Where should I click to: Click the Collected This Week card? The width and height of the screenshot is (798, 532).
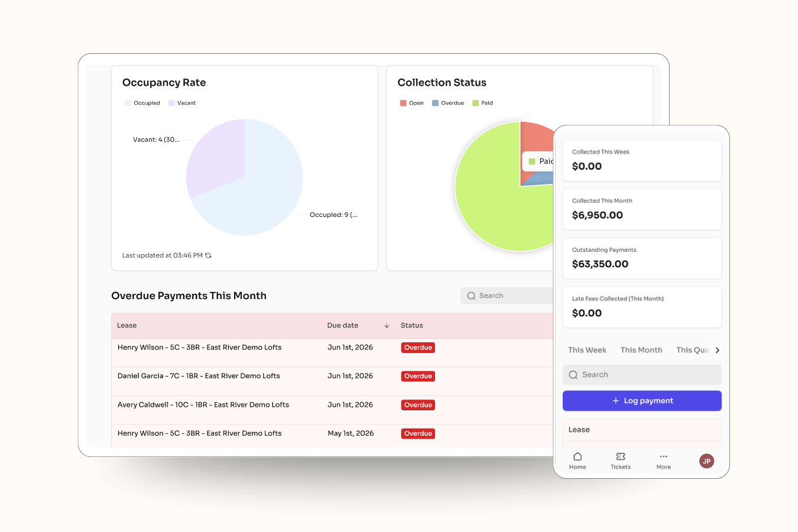pos(642,160)
